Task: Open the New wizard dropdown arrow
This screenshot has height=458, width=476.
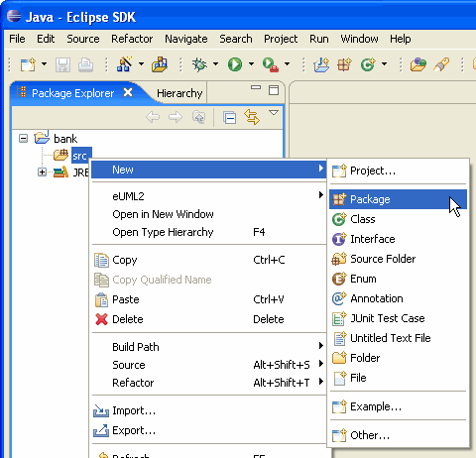Action: (44, 63)
